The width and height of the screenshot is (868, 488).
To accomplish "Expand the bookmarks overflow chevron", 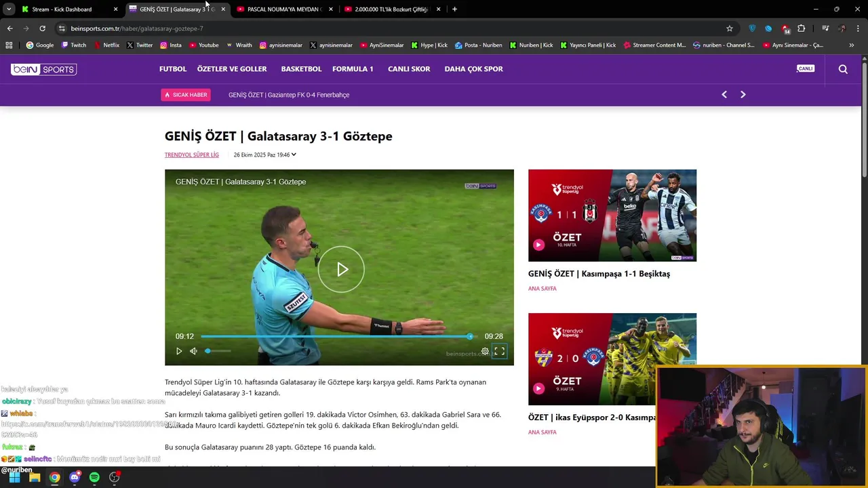I will coord(852,45).
